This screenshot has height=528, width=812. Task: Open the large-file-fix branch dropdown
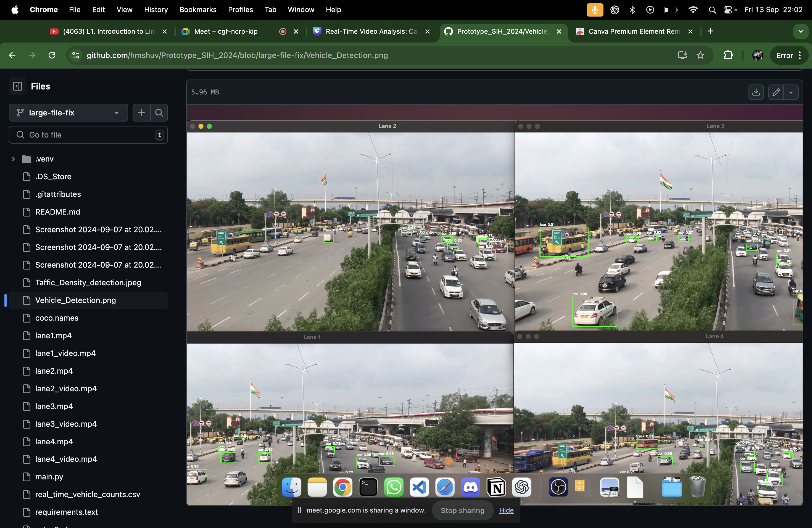(68, 113)
